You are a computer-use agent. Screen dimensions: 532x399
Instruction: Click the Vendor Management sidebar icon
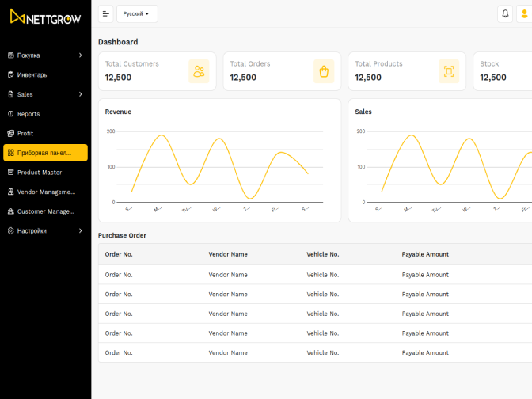point(10,192)
